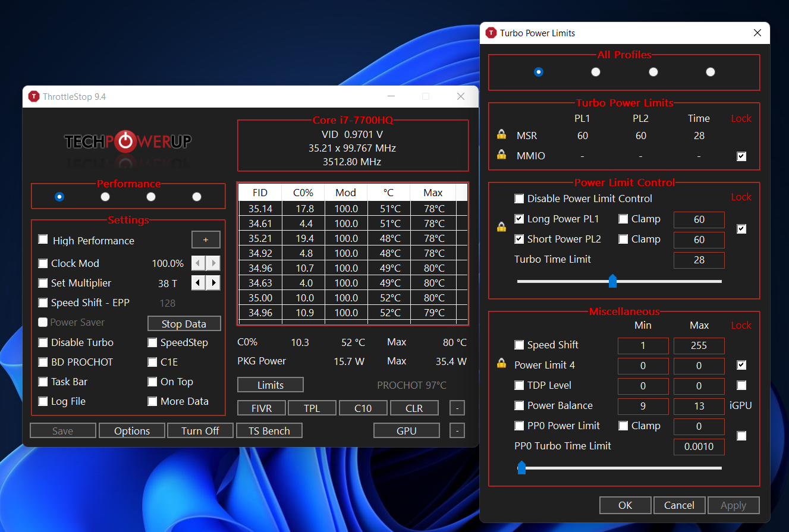Image resolution: width=789 pixels, height=532 pixels.
Task: Click the Turbo Power Limits title bar icon
Action: (491, 33)
